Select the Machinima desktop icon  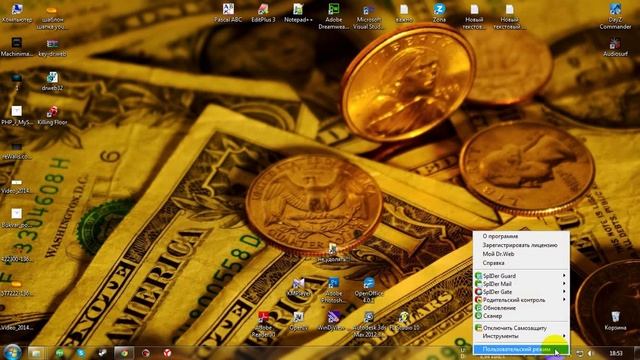(17, 47)
